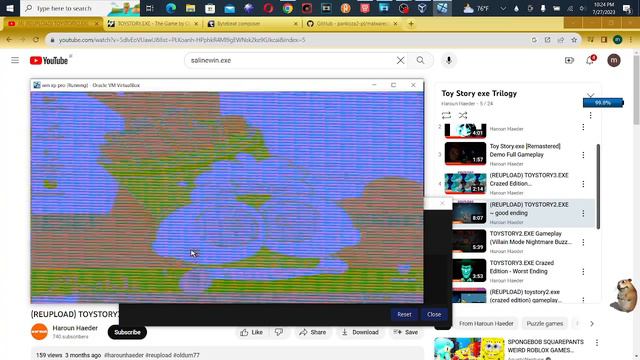Image resolution: width=640 pixels, height=360 pixels.
Task: Show hidden system tray icons
Action: pos(503,8)
